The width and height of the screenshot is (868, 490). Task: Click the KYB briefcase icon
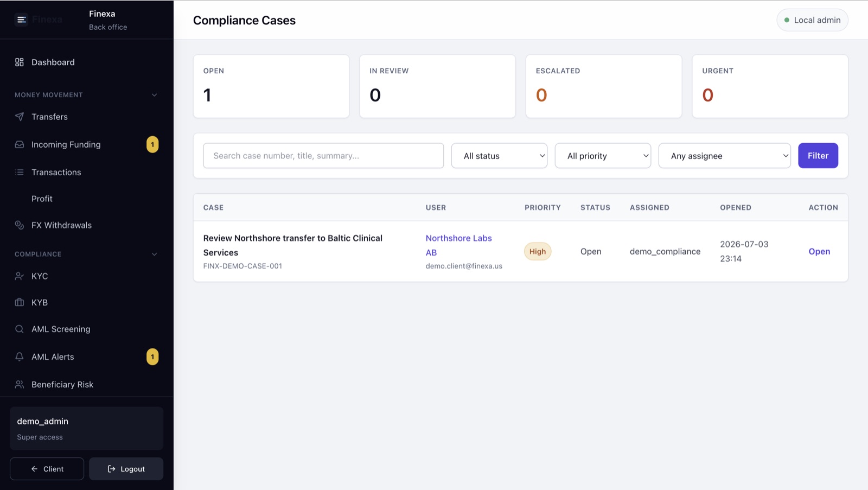click(20, 302)
